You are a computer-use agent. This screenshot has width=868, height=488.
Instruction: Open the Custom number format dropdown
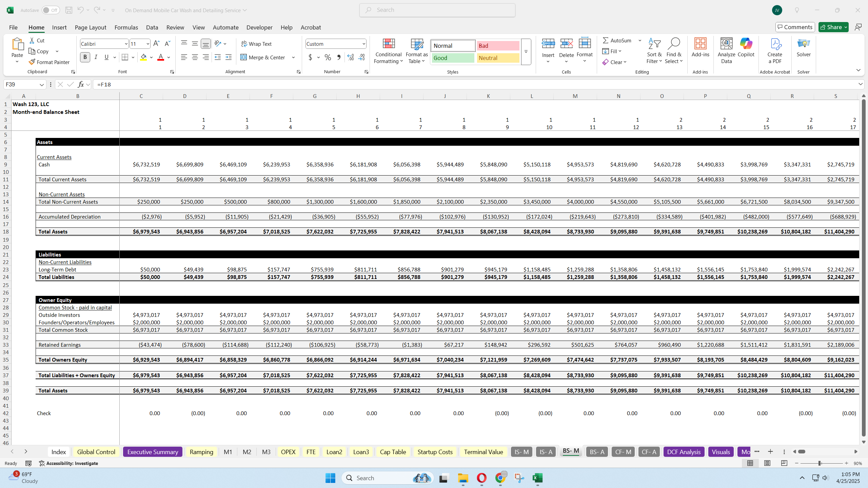coord(364,44)
